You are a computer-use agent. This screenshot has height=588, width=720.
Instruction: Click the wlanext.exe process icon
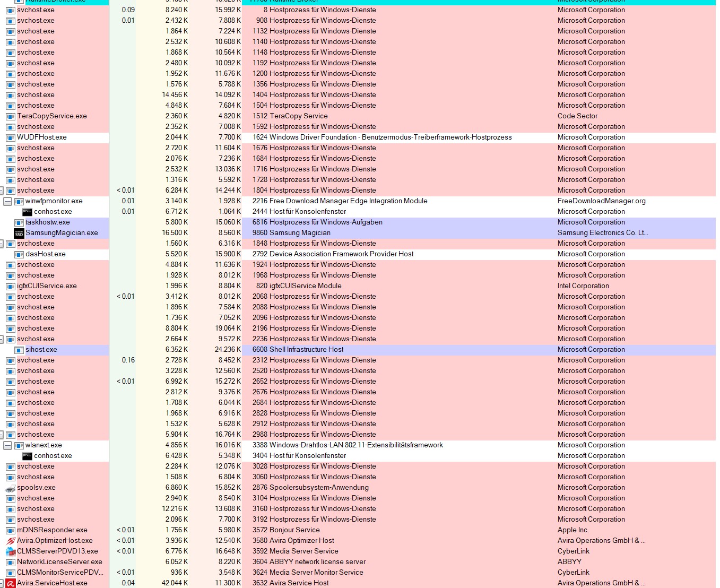point(19,445)
